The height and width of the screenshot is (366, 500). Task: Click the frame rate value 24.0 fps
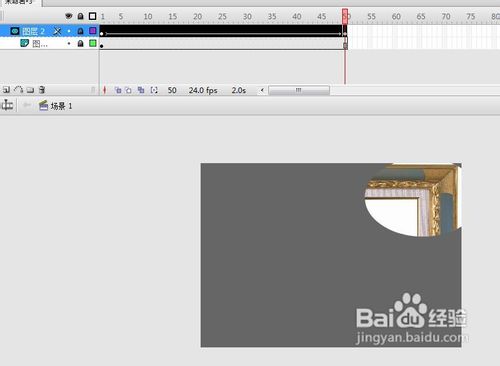(x=203, y=90)
